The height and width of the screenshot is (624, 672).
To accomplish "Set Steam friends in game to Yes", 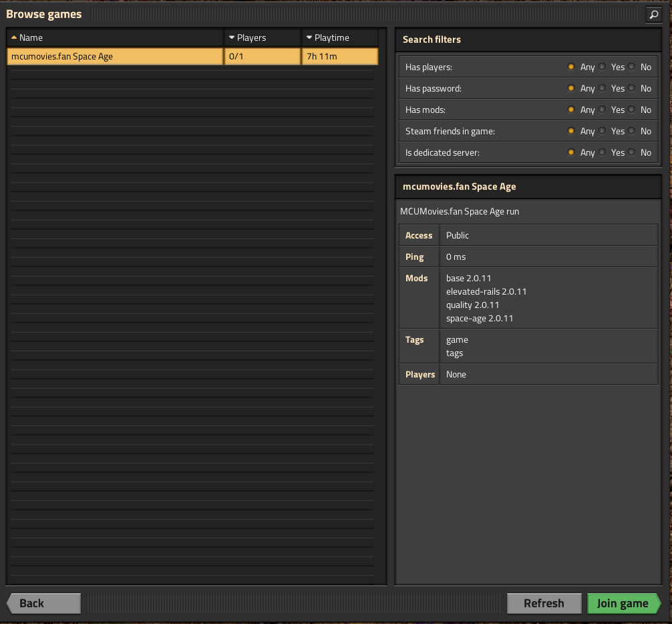I will pos(602,131).
